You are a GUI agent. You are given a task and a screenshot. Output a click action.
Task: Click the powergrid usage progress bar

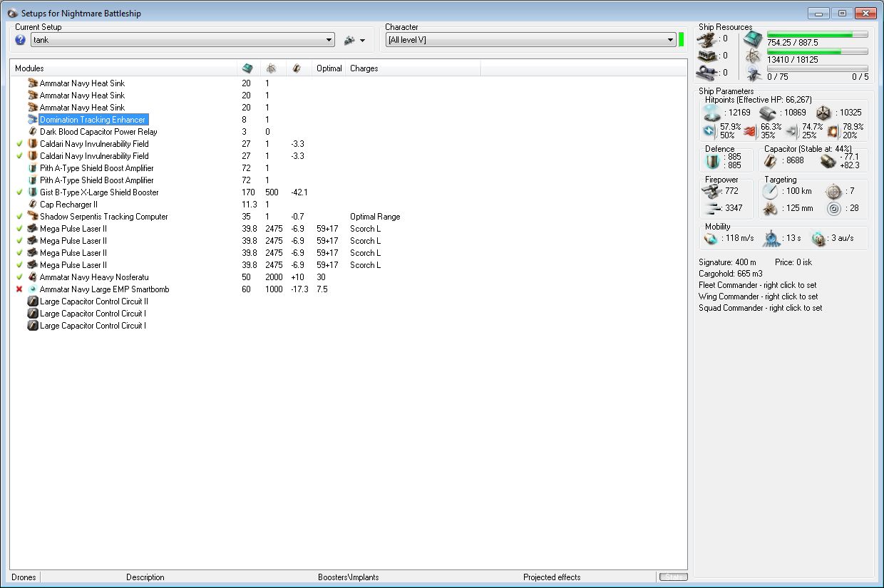click(818, 51)
